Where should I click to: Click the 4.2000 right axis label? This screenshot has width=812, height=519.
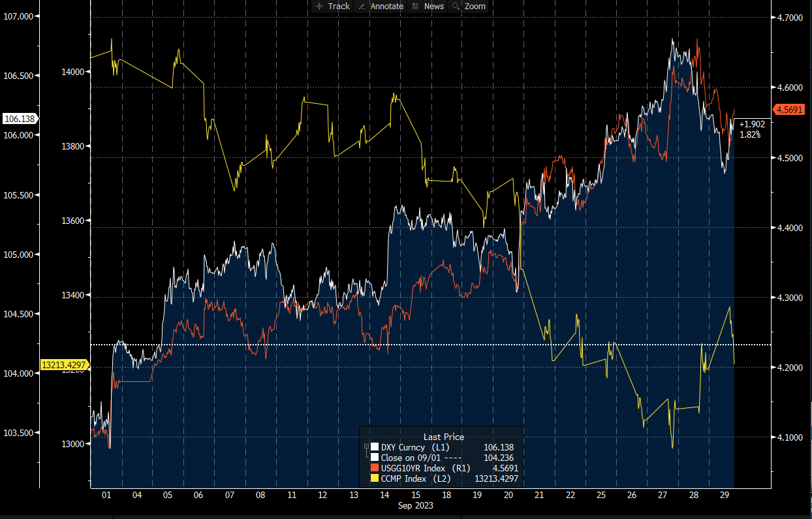(x=790, y=368)
